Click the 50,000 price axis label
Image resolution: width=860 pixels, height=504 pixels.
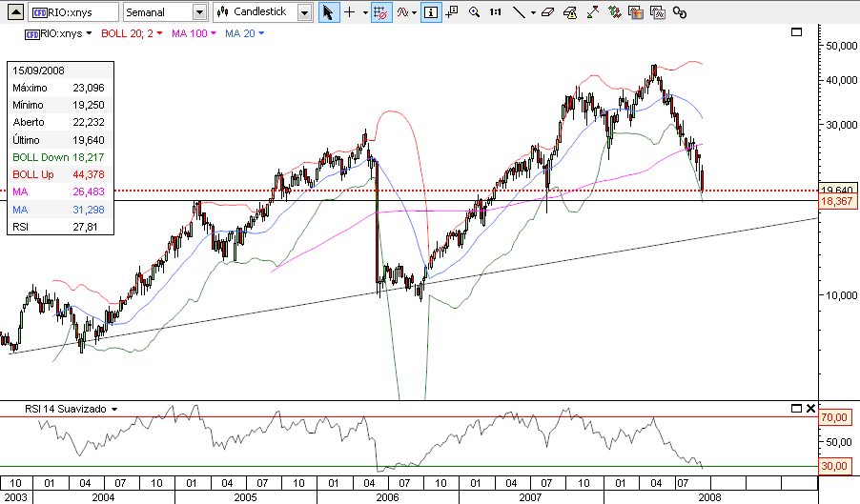pyautogui.click(x=841, y=46)
